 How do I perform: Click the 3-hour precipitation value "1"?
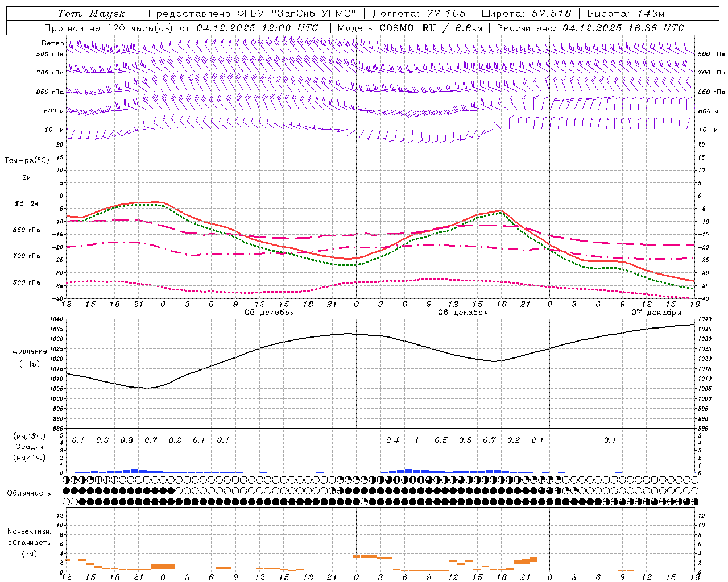pos(416,440)
